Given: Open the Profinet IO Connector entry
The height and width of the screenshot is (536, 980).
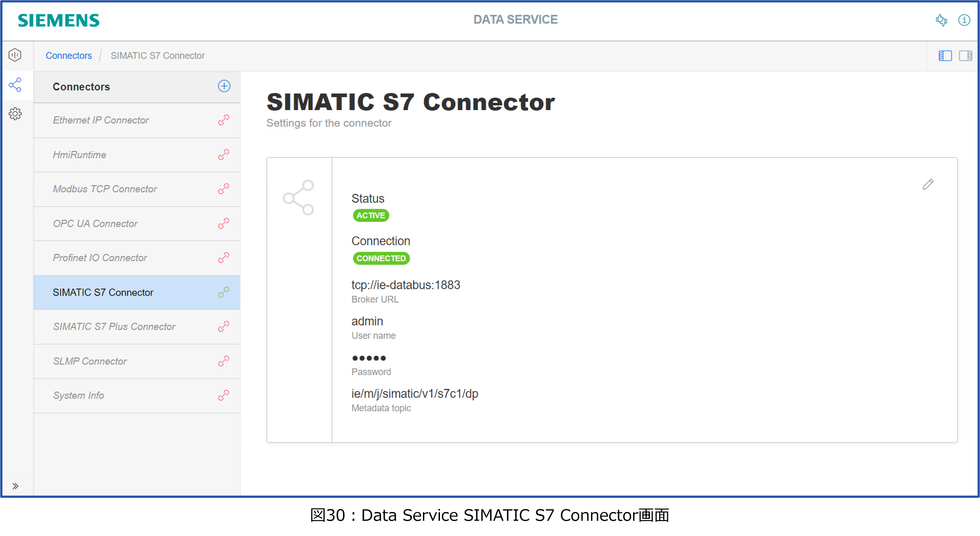Looking at the screenshot, I should (x=100, y=258).
